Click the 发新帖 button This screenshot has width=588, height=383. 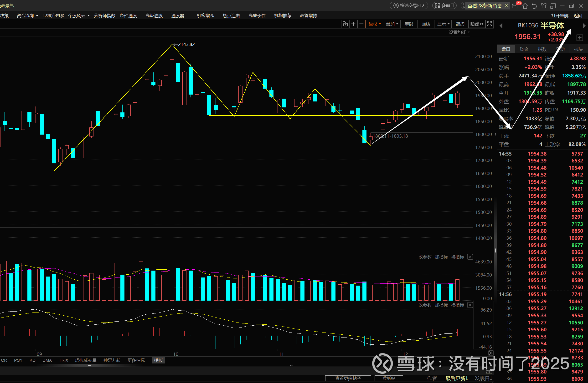pyautogui.click(x=389, y=378)
